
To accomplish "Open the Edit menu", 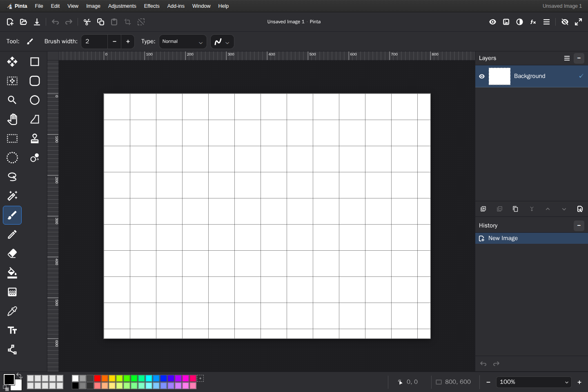I will 56,6.
